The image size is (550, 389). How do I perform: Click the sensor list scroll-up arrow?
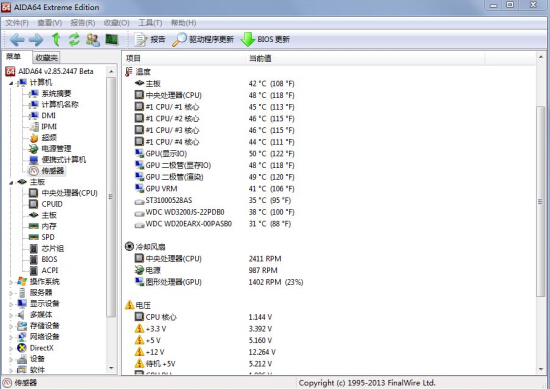click(x=541, y=57)
